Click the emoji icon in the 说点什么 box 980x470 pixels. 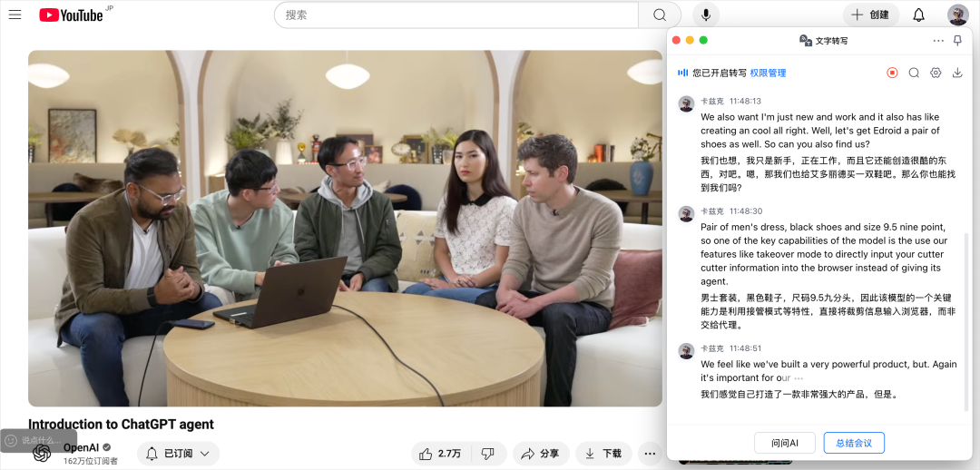coord(11,441)
